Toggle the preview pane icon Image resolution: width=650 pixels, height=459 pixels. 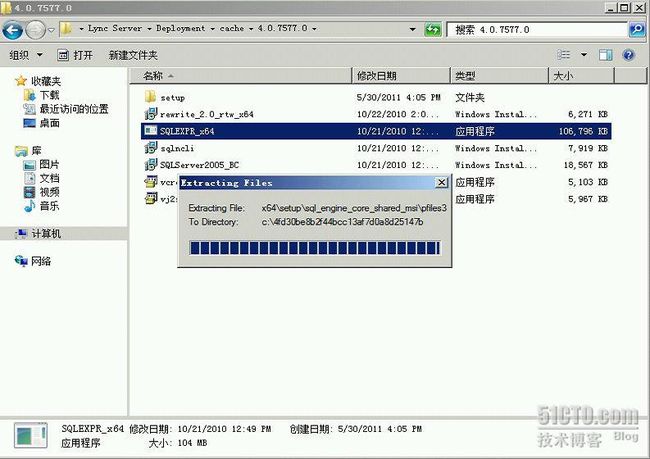[605, 55]
